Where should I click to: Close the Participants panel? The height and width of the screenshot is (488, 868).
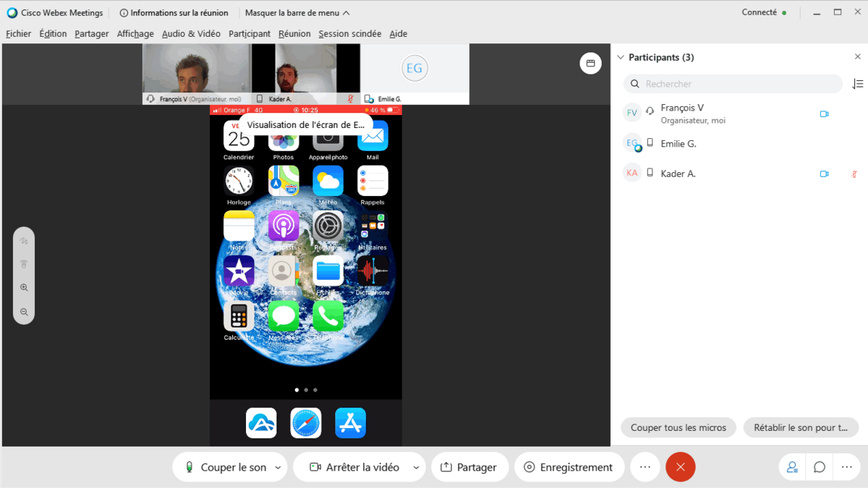(x=858, y=57)
